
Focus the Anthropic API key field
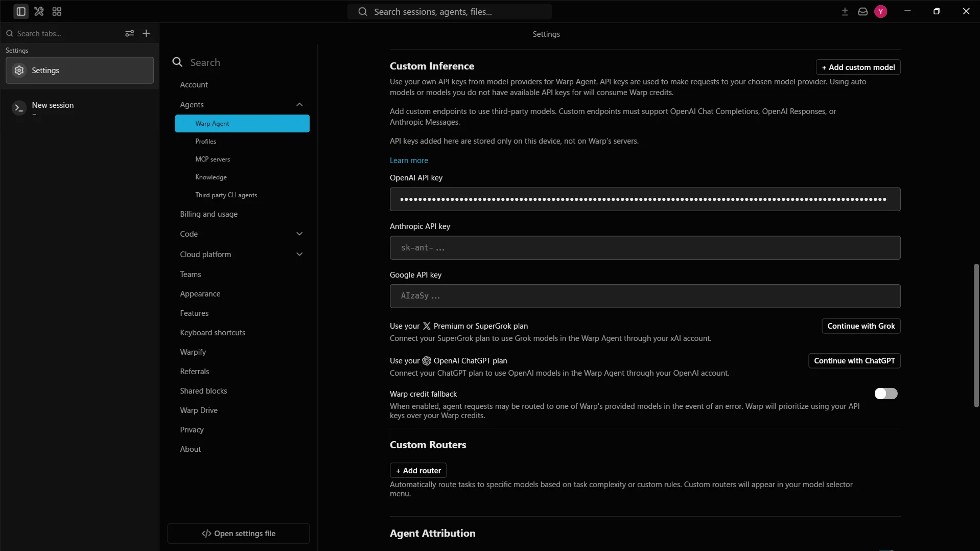tap(645, 248)
